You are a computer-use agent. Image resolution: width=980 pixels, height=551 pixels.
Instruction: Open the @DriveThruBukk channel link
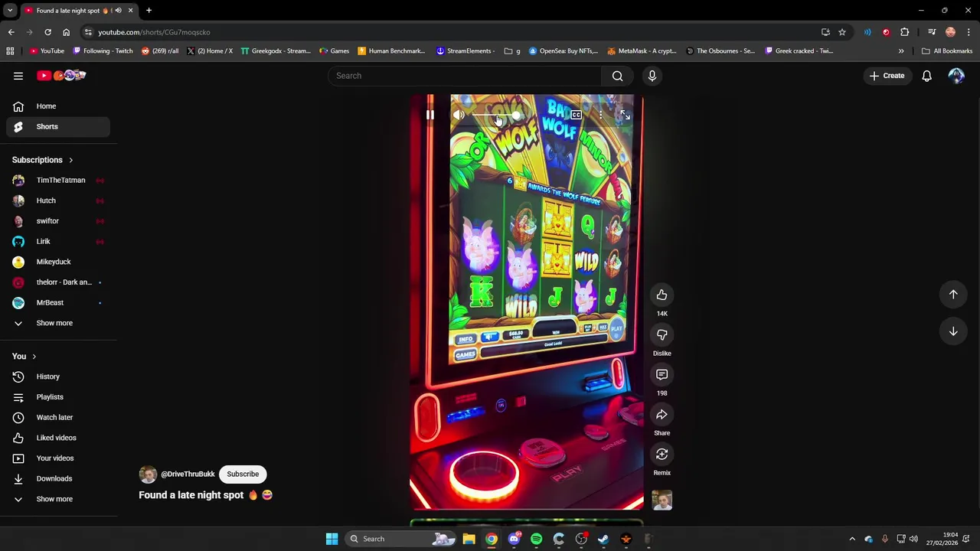point(188,474)
